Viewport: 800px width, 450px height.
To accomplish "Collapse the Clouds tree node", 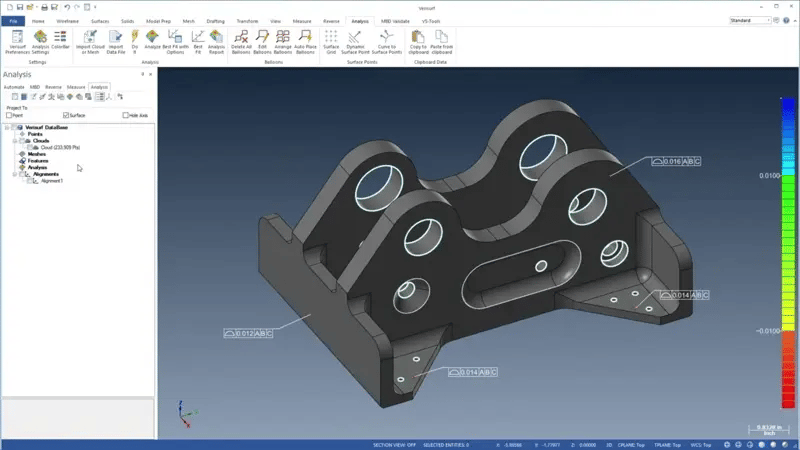I will 15,141.
